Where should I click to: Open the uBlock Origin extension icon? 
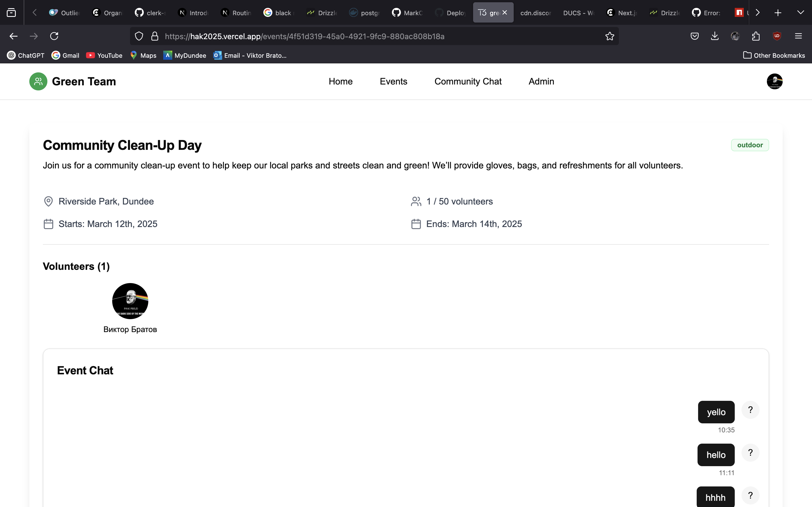pos(777,36)
